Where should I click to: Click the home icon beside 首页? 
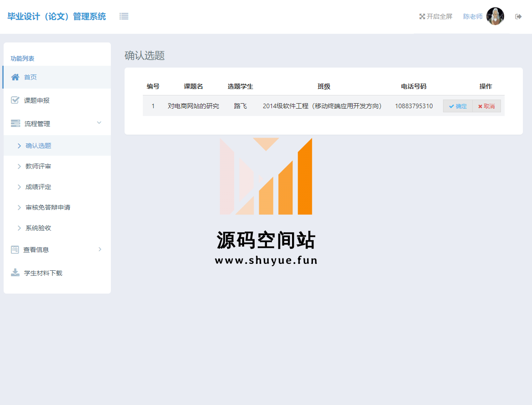tap(15, 77)
